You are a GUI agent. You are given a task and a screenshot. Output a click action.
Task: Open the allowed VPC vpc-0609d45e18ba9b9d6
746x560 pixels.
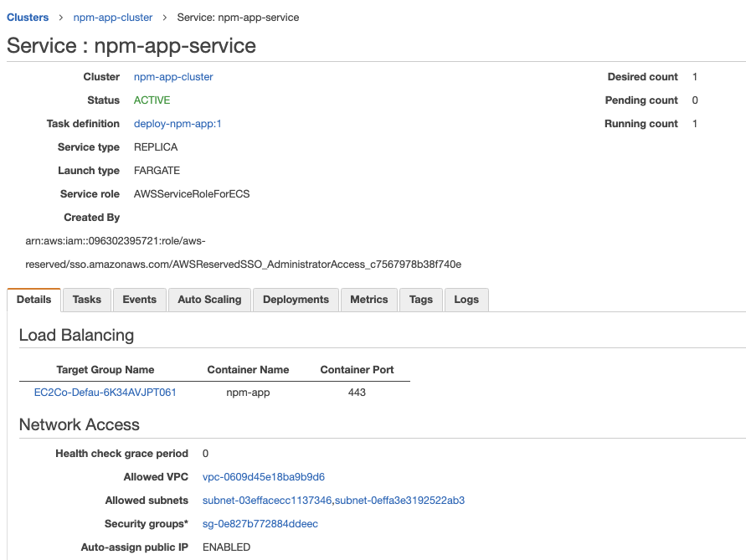[264, 477]
